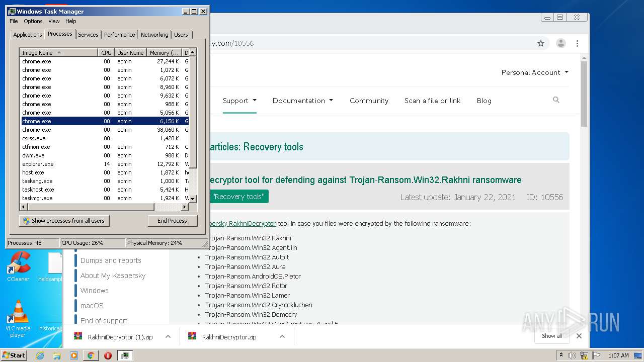644x362 pixels.
Task: Click the "Recovery tools" green tag
Action: pos(238,197)
